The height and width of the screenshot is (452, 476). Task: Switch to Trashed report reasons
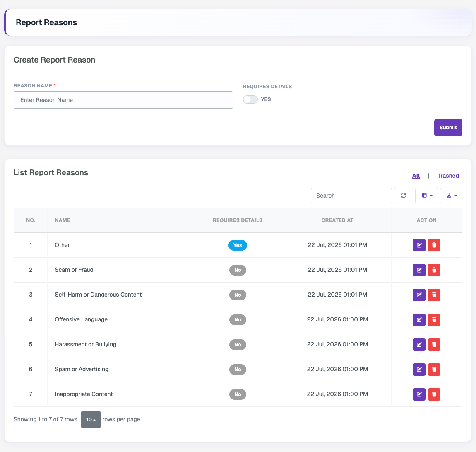pos(448,176)
